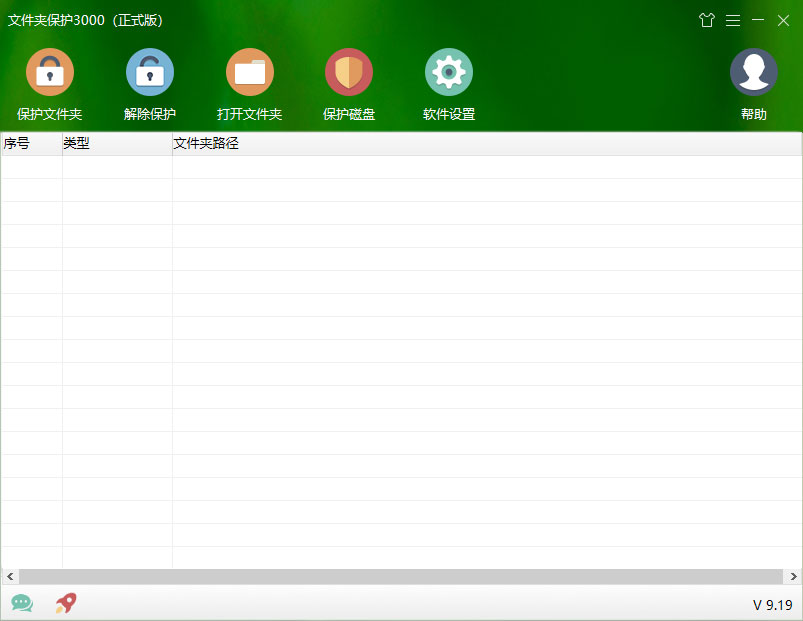Open 软件设置 gear icon

pos(449,72)
